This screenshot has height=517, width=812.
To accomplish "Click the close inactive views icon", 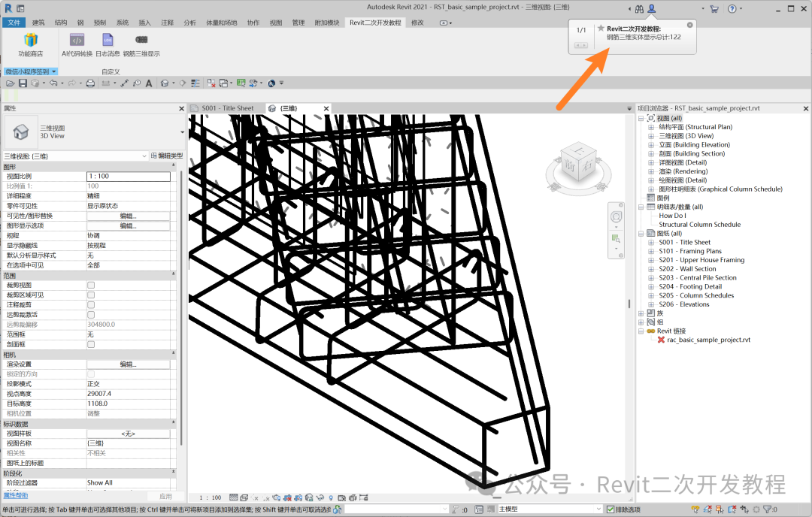I will (x=211, y=83).
